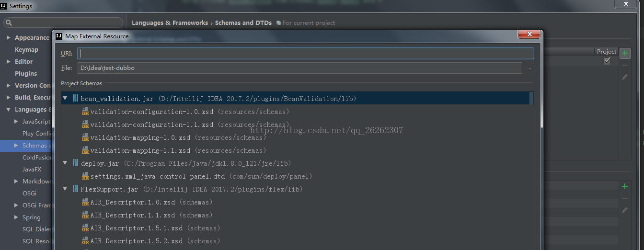The width and height of the screenshot is (644, 250).
Task: Click the For current project icon
Action: pos(279,23)
